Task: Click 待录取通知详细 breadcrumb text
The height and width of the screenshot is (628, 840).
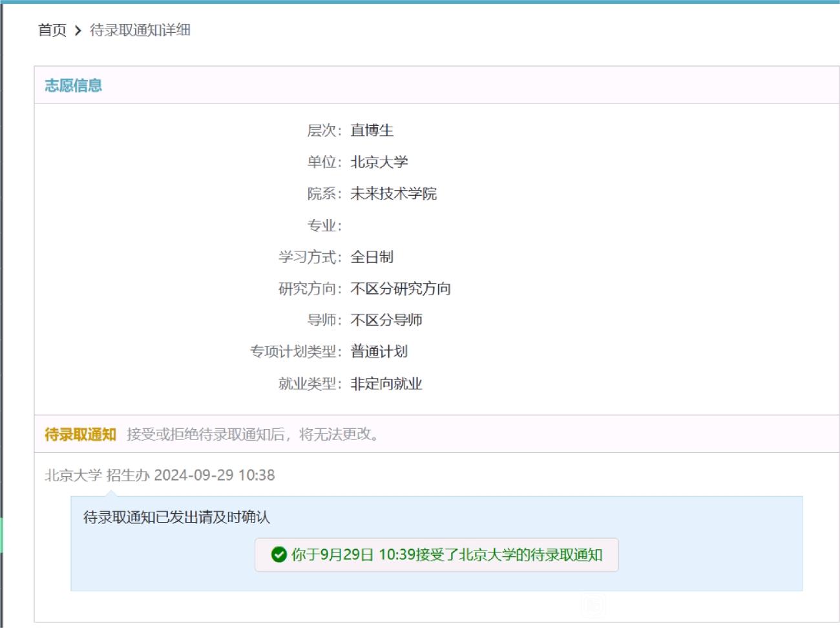Action: [x=140, y=30]
